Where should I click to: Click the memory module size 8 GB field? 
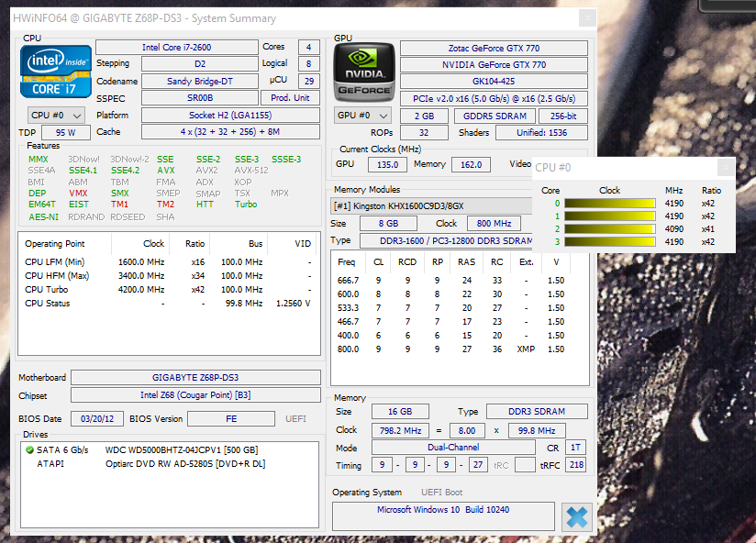pos(388,224)
